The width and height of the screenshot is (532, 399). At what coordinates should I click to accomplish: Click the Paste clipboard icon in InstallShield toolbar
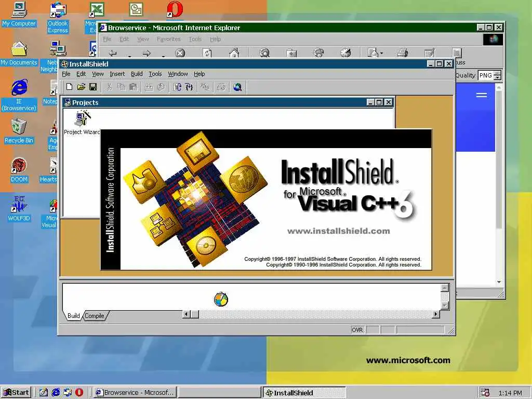tap(134, 87)
